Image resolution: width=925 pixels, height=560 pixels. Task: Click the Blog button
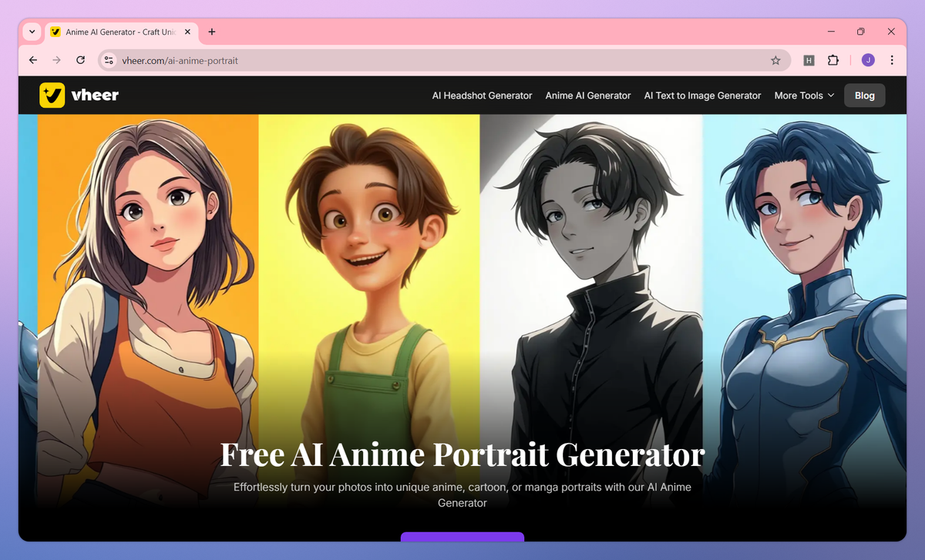(865, 96)
